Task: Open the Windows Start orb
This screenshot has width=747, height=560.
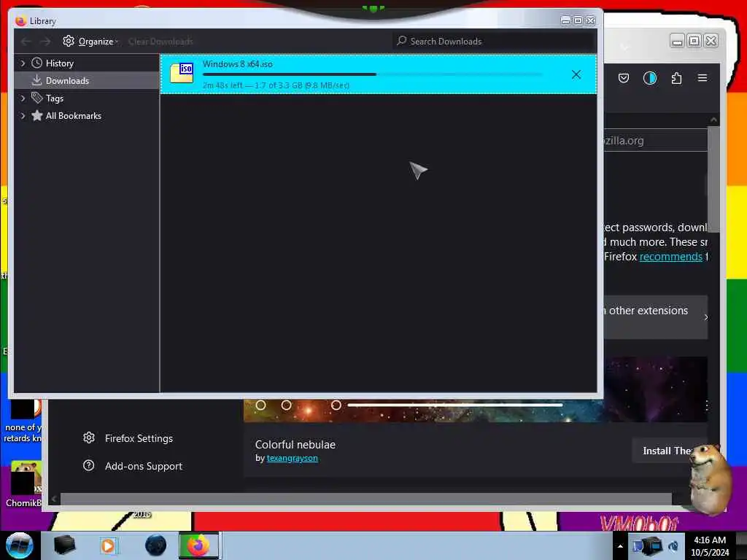Action: click(20, 545)
